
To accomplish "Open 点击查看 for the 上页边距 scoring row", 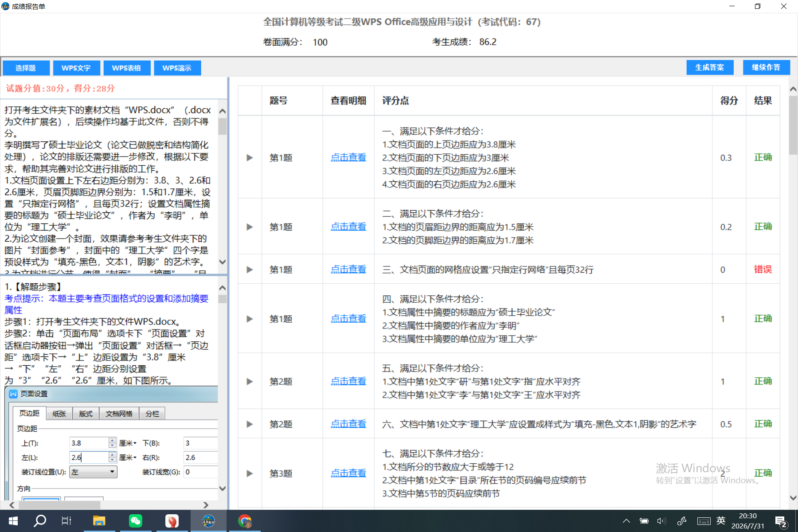I will pyautogui.click(x=348, y=157).
